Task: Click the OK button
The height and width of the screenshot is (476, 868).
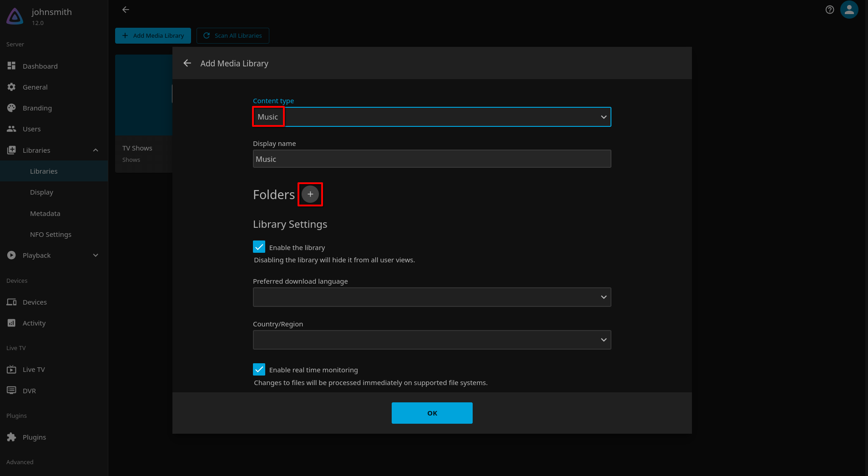Action: pyautogui.click(x=432, y=413)
